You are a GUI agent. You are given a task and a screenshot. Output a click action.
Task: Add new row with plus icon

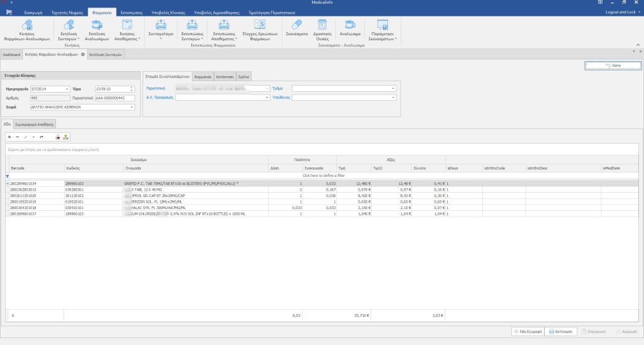9,137
